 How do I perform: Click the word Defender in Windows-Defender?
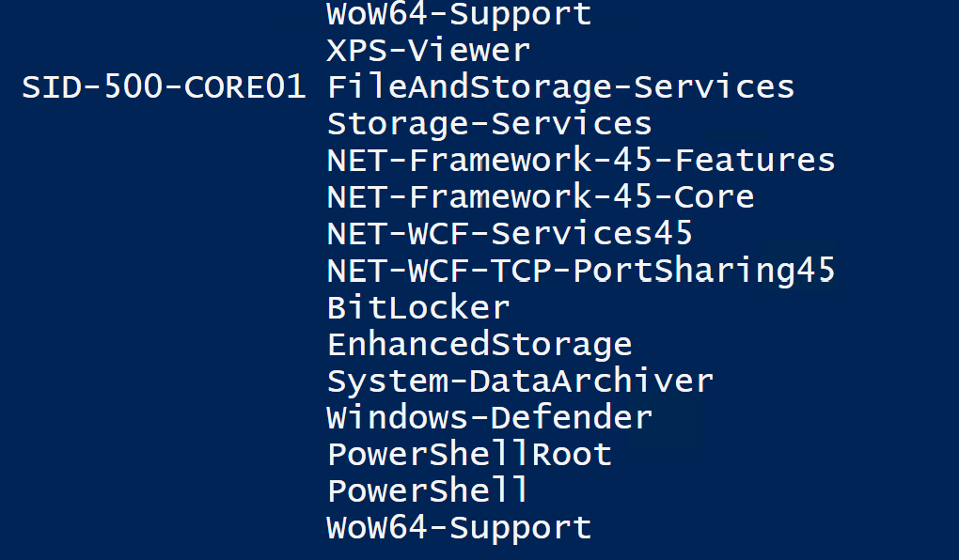(x=572, y=417)
